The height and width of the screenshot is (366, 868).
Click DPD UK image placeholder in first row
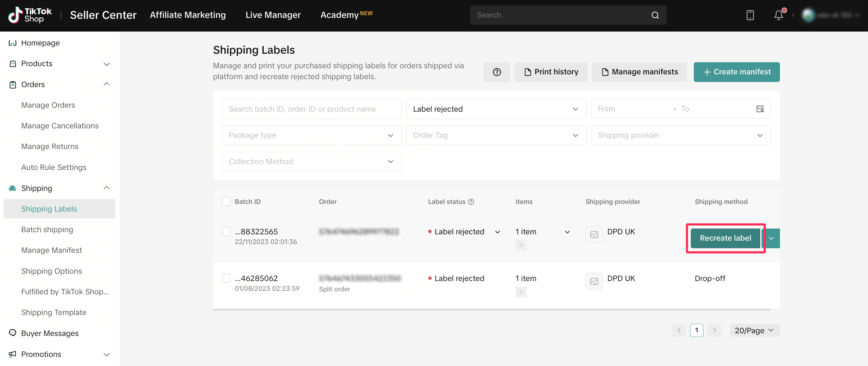tap(594, 235)
